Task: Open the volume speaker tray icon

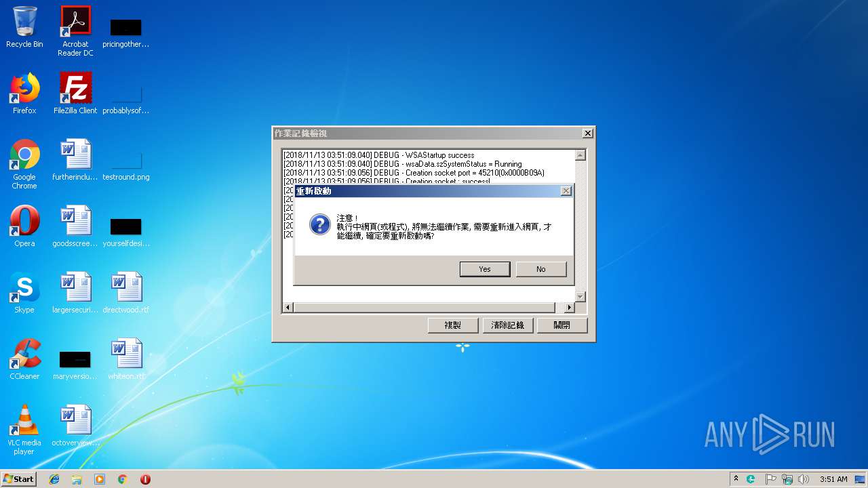Action: click(804, 479)
